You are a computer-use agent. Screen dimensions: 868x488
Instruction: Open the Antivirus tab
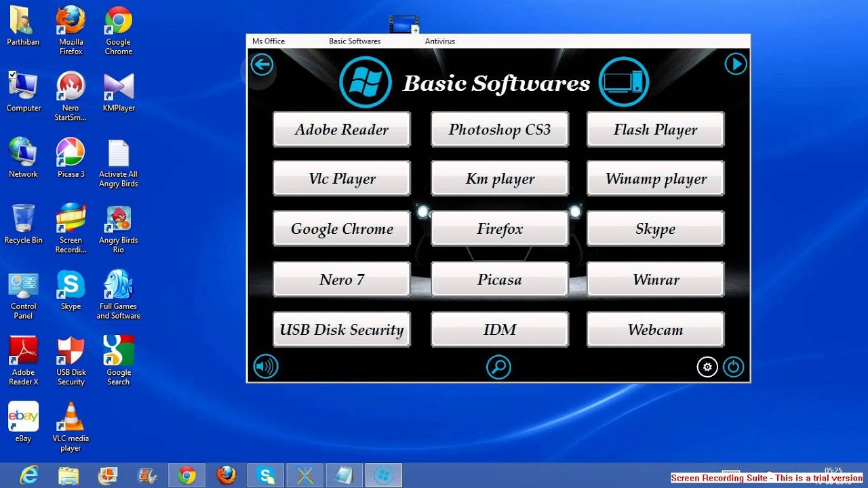(440, 41)
